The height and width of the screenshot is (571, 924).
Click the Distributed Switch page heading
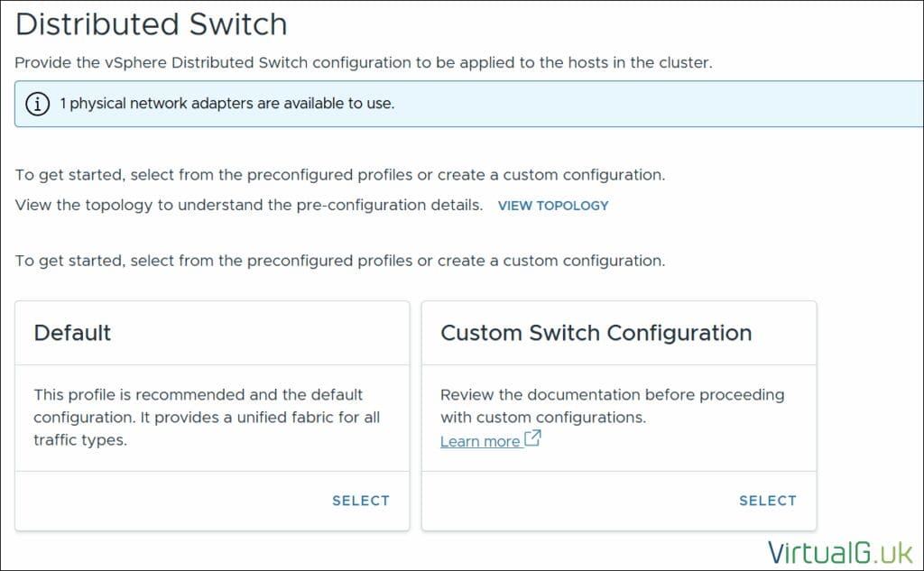pyautogui.click(x=152, y=24)
